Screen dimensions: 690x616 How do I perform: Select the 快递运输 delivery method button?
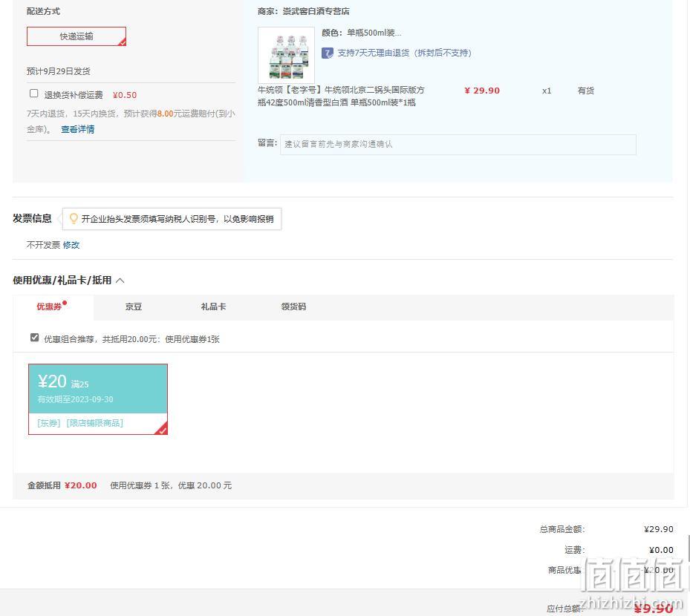click(x=76, y=36)
